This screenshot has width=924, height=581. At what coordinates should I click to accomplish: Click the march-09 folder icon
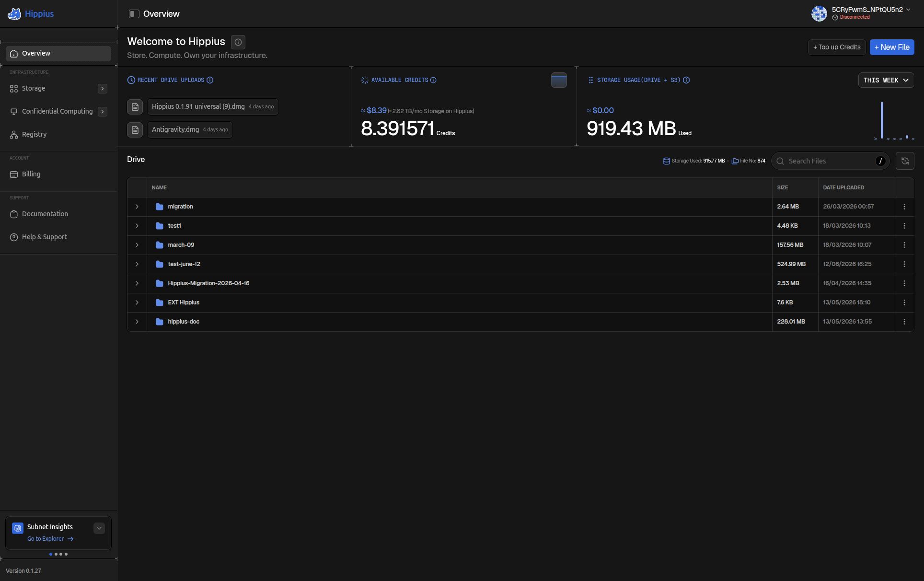point(160,245)
